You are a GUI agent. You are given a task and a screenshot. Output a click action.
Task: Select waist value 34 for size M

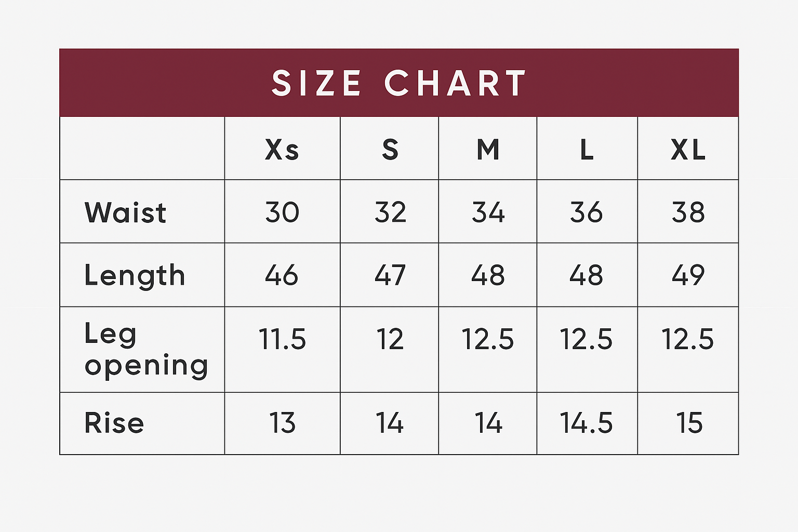click(x=488, y=212)
